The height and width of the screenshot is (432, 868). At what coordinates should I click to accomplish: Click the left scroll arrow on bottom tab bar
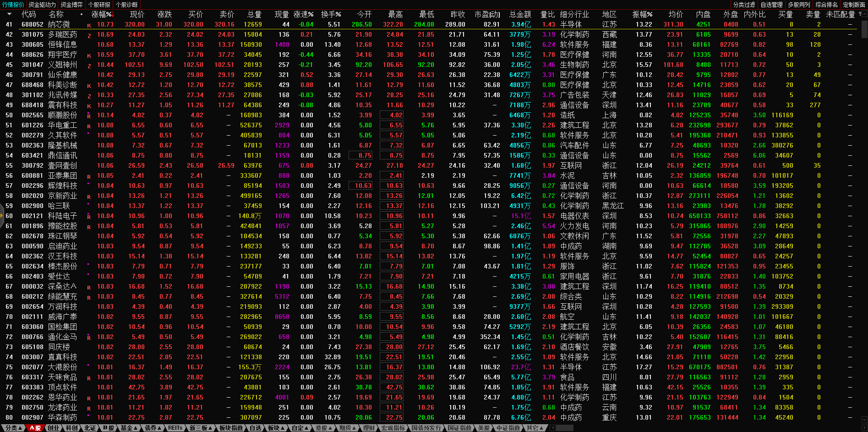coord(552,428)
